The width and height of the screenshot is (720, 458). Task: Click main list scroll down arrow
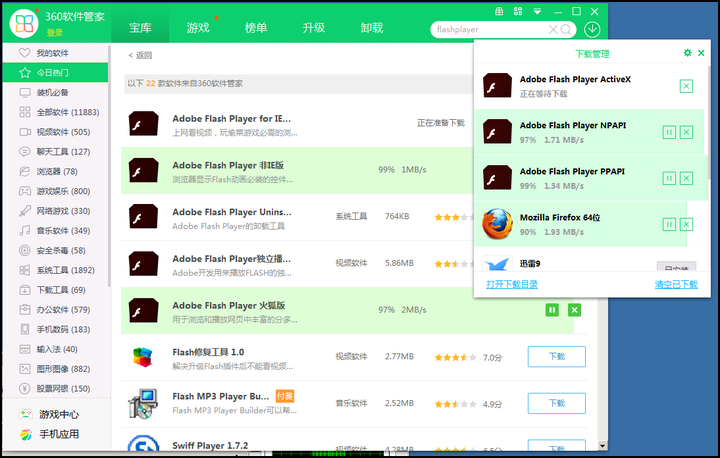point(602,446)
